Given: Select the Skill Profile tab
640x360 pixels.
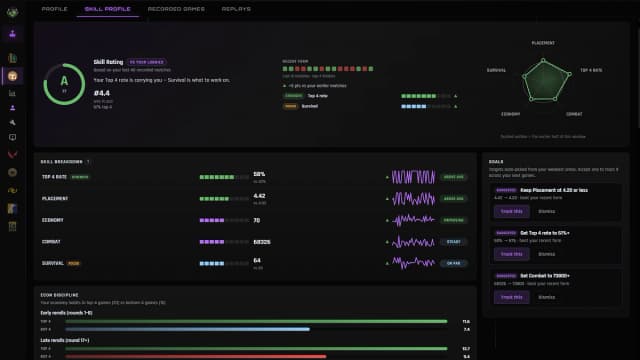Looking at the screenshot, I should [x=107, y=9].
